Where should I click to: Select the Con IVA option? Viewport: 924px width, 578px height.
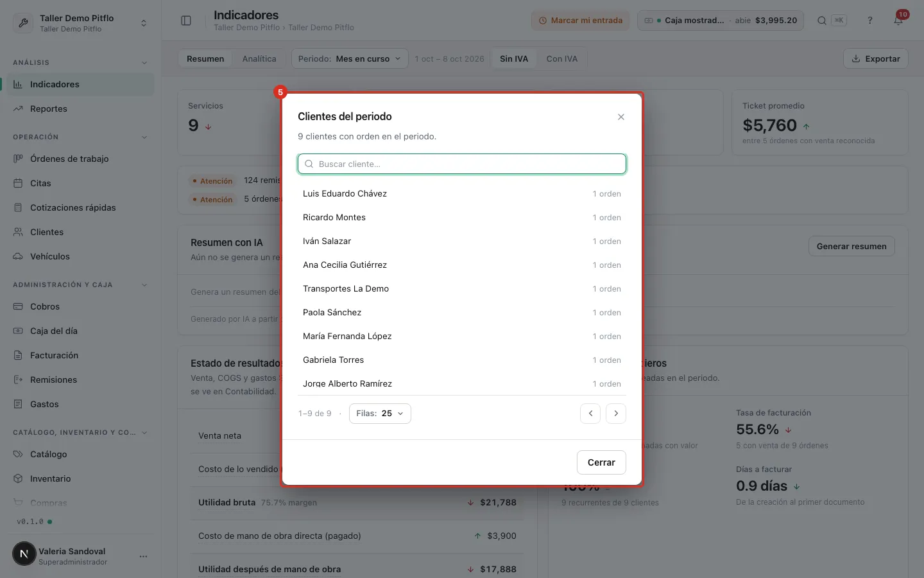tap(562, 58)
